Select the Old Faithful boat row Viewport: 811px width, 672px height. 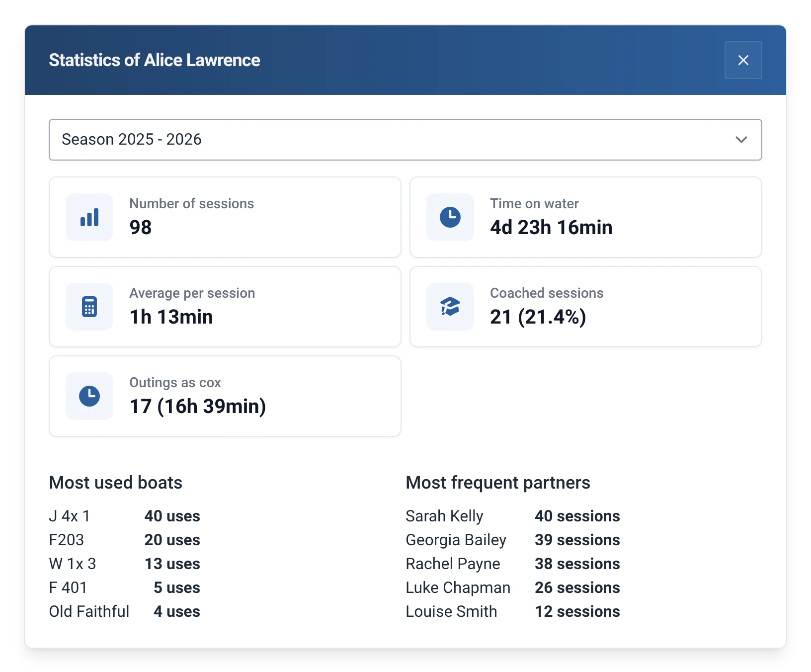click(124, 611)
